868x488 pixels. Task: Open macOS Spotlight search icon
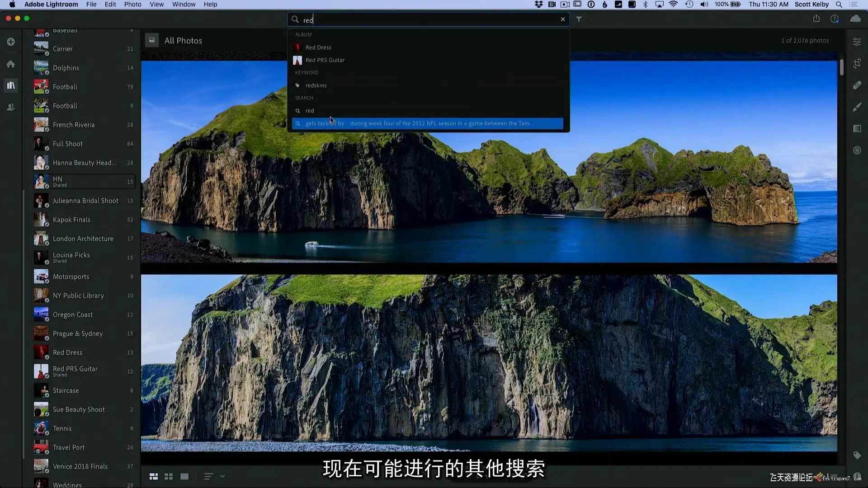tap(839, 4)
